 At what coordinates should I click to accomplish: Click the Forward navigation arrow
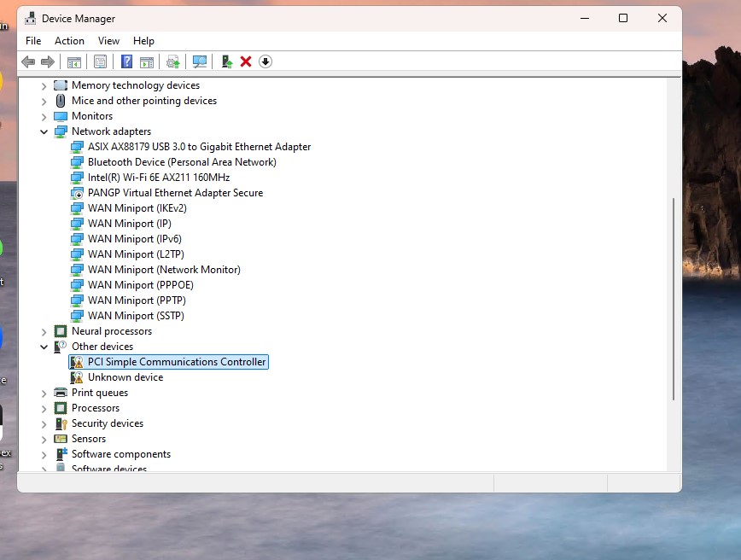48,61
